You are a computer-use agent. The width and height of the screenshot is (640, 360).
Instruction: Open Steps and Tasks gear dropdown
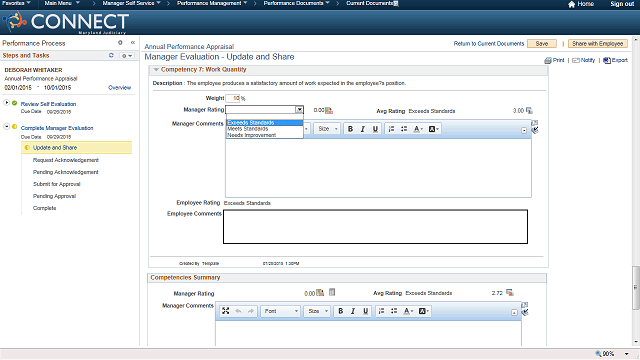(126, 56)
